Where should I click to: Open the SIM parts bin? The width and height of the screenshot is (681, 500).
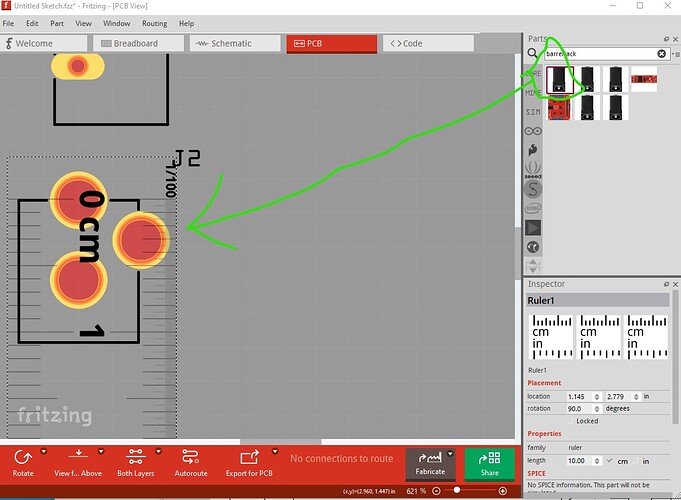(x=532, y=112)
